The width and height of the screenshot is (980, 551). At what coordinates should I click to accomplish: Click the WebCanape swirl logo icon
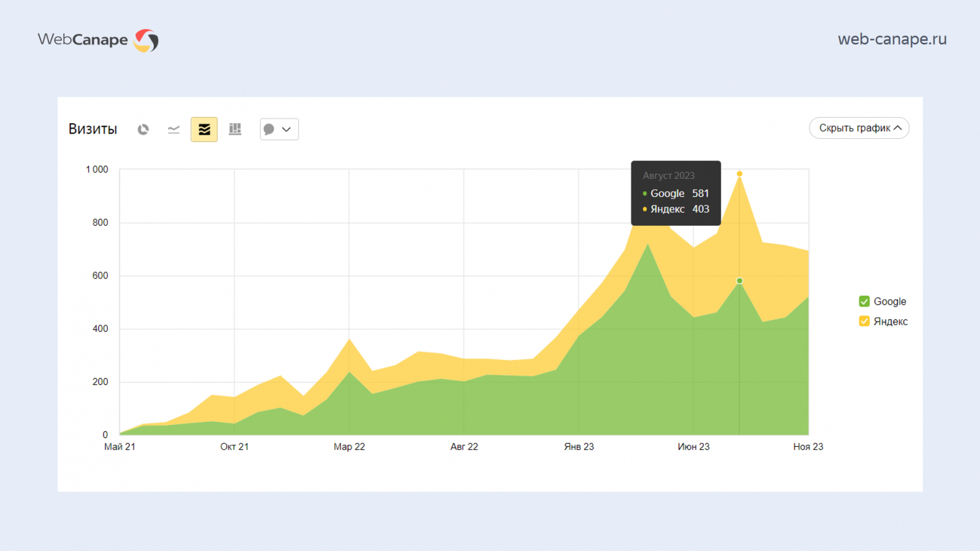click(x=146, y=40)
